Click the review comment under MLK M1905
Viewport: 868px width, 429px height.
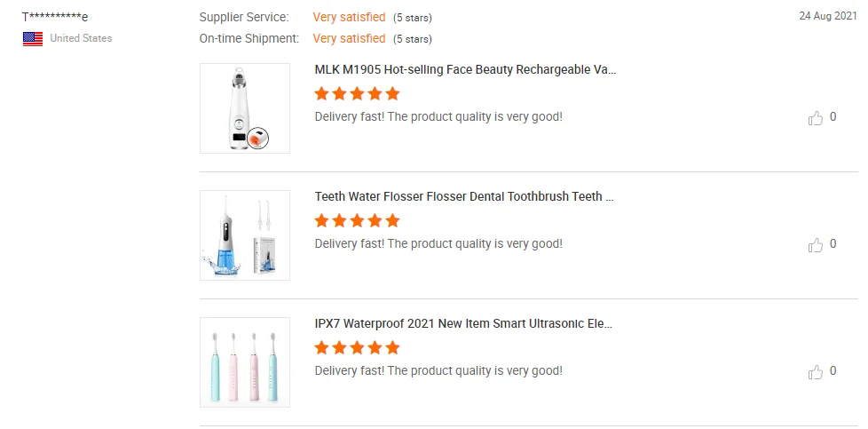pyautogui.click(x=438, y=116)
